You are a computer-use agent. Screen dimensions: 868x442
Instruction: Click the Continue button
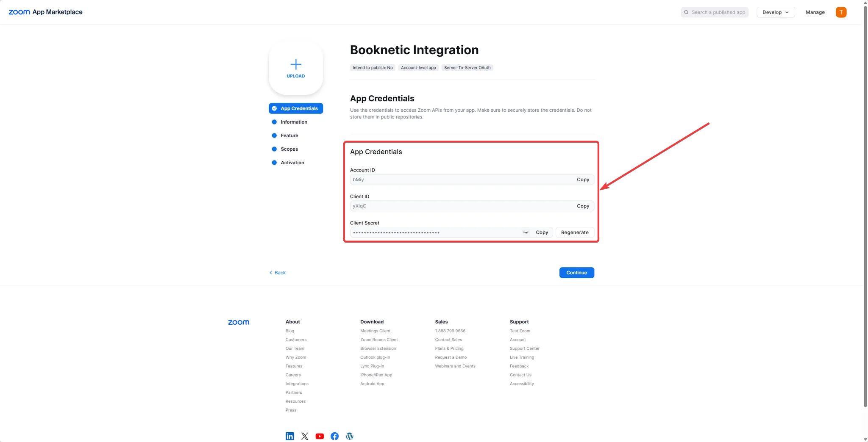(576, 273)
